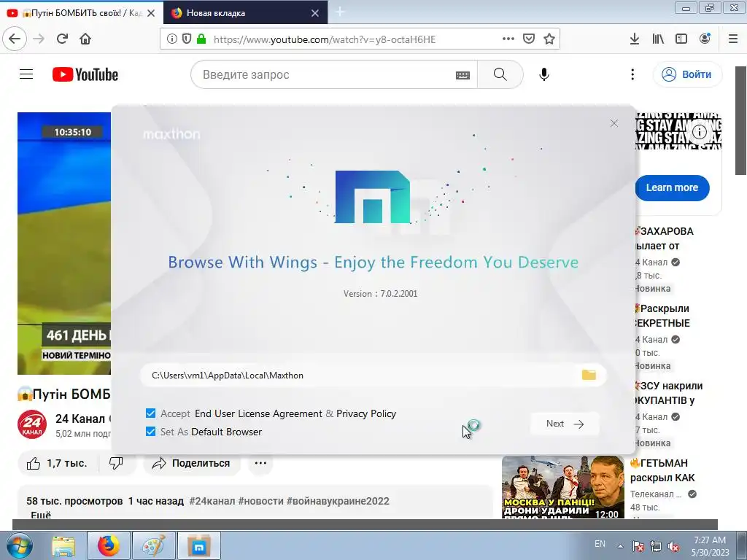Switch to Firefox taskbar button
Image resolution: width=747 pixels, height=560 pixels.
click(x=109, y=545)
